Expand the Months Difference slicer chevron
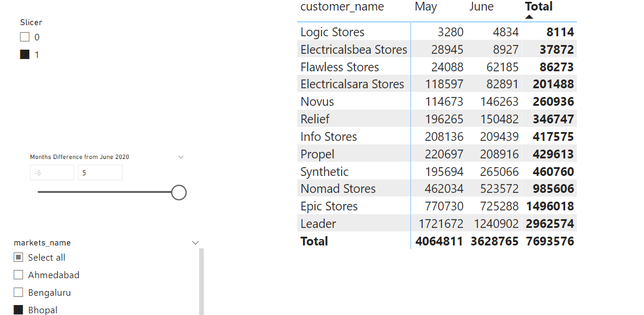The image size is (644, 315). click(181, 157)
